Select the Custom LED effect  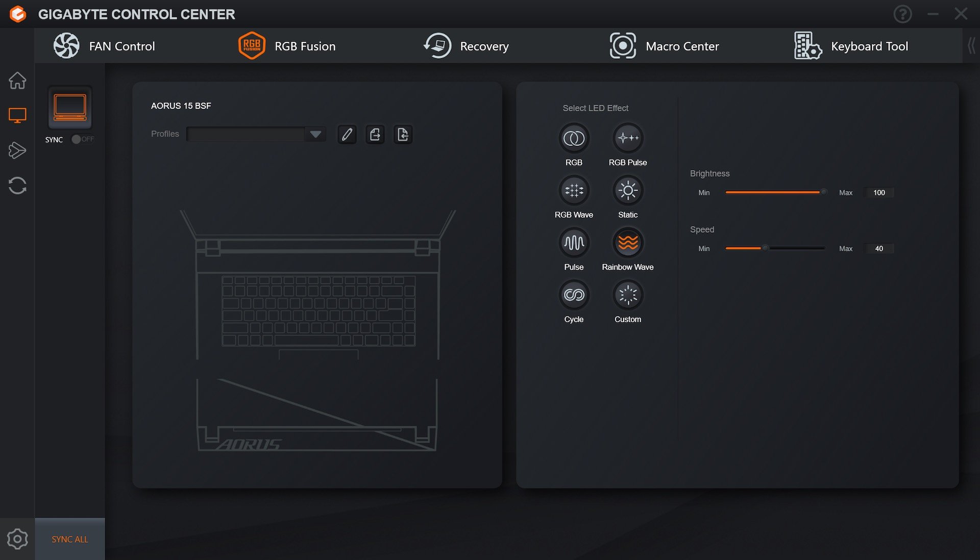(628, 295)
